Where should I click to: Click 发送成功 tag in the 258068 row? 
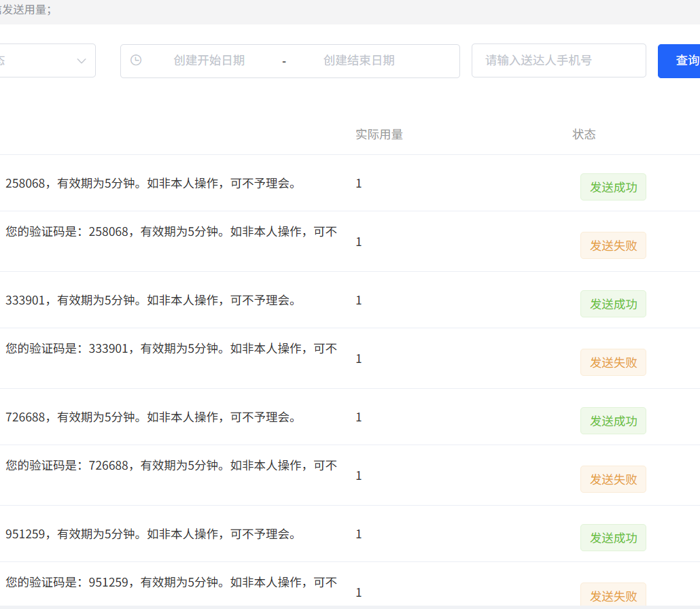coord(614,187)
